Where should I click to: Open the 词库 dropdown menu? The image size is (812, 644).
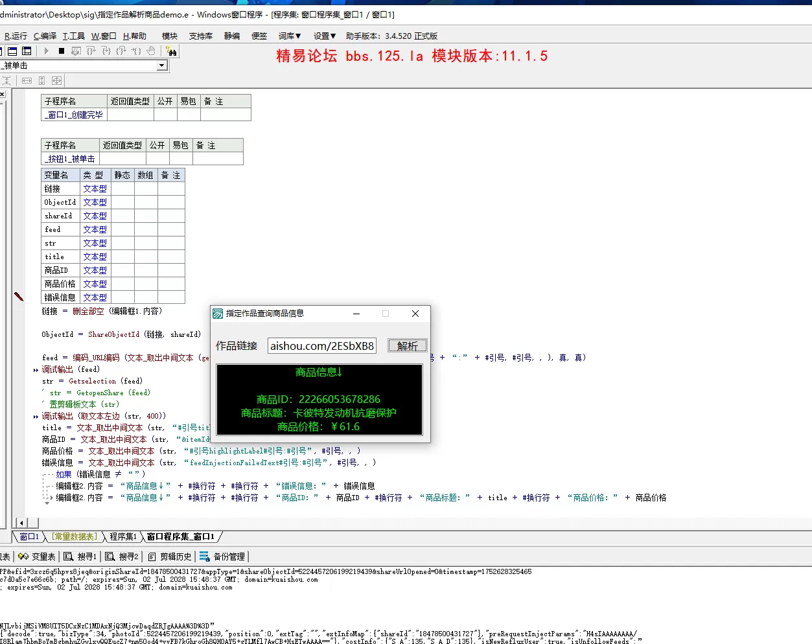(290, 36)
